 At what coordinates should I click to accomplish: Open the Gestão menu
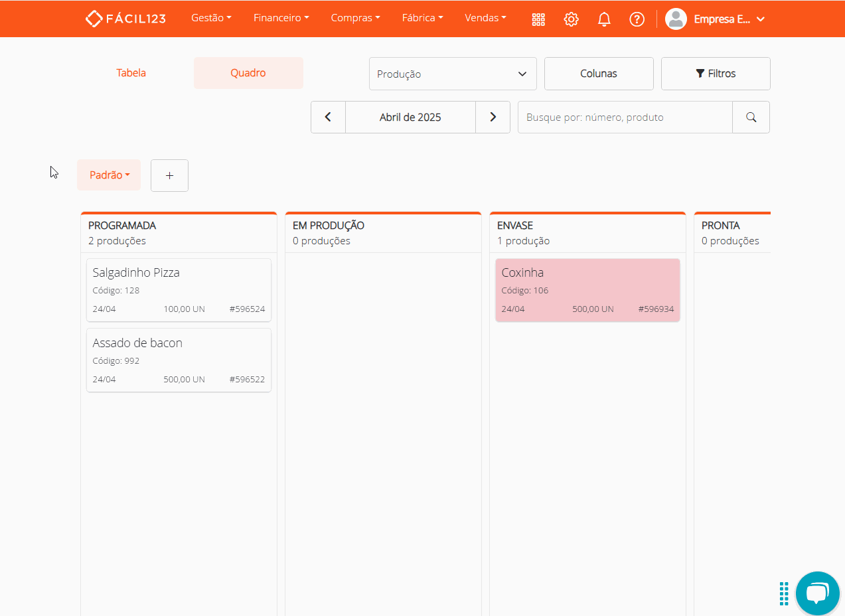click(x=211, y=19)
